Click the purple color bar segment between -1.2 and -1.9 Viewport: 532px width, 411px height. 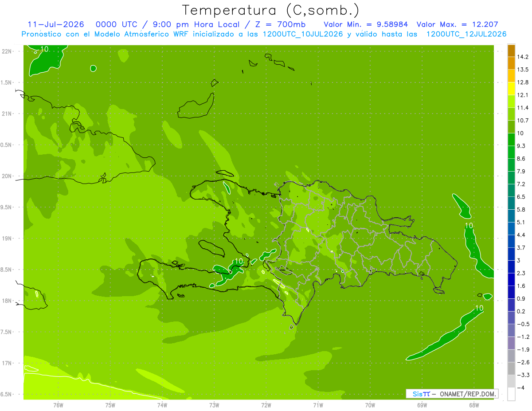coord(511,343)
